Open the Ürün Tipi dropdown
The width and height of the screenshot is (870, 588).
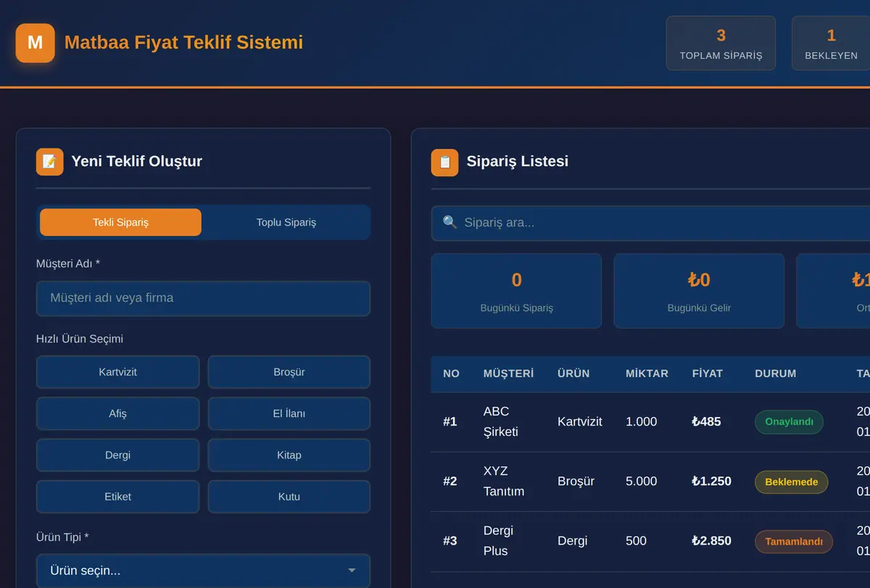click(203, 571)
